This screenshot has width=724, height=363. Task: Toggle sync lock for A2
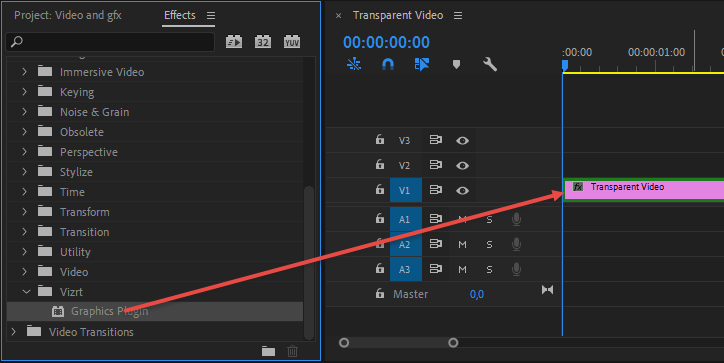[435, 243]
